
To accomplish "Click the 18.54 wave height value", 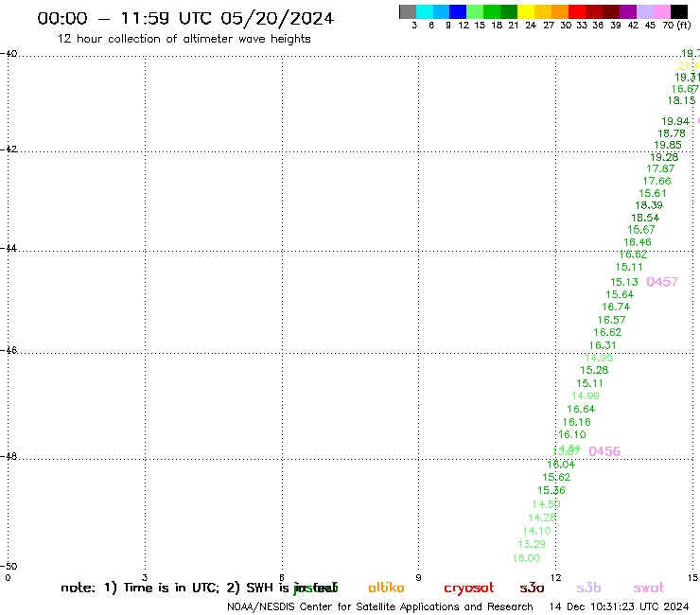I will coord(645,218).
